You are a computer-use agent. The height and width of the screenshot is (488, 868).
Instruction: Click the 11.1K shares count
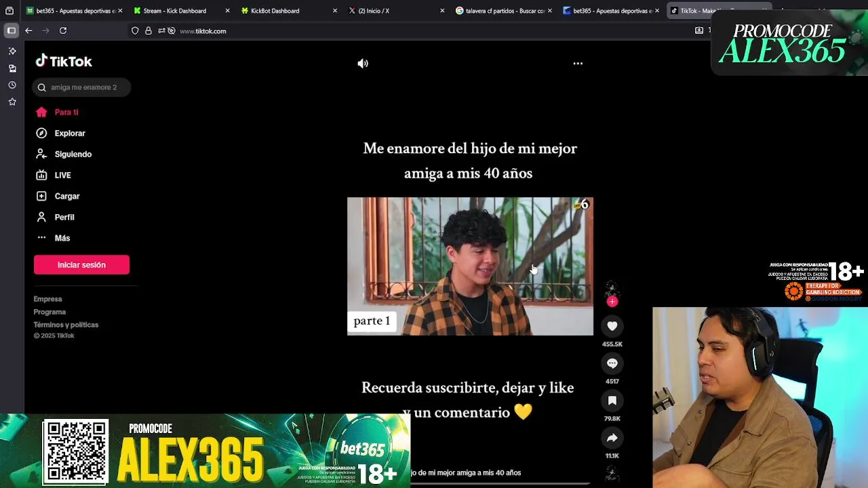pyautogui.click(x=612, y=456)
